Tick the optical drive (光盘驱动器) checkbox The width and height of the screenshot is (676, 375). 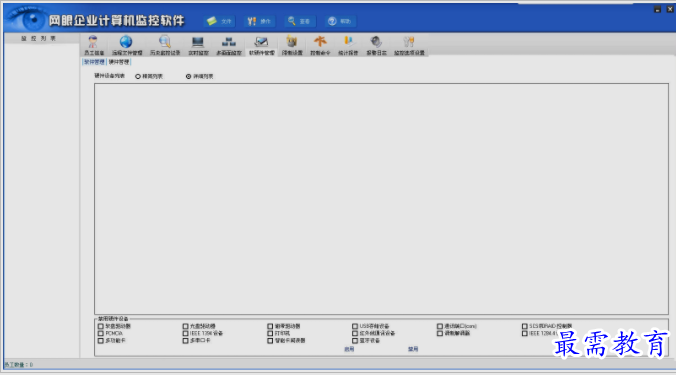point(185,326)
